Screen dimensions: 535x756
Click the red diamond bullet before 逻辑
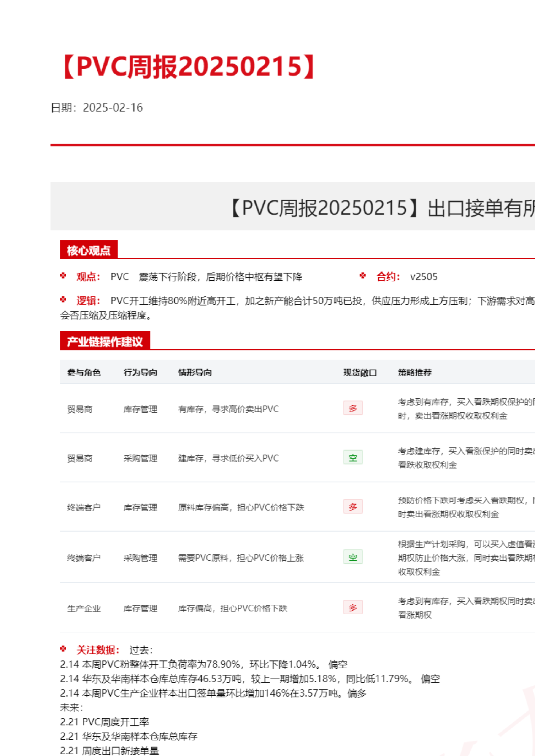click(63, 300)
